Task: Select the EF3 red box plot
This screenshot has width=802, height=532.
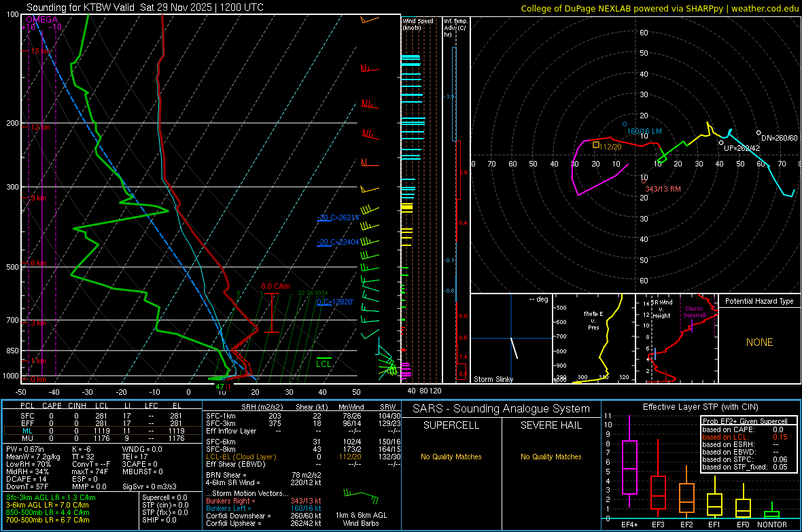Action: tap(658, 478)
